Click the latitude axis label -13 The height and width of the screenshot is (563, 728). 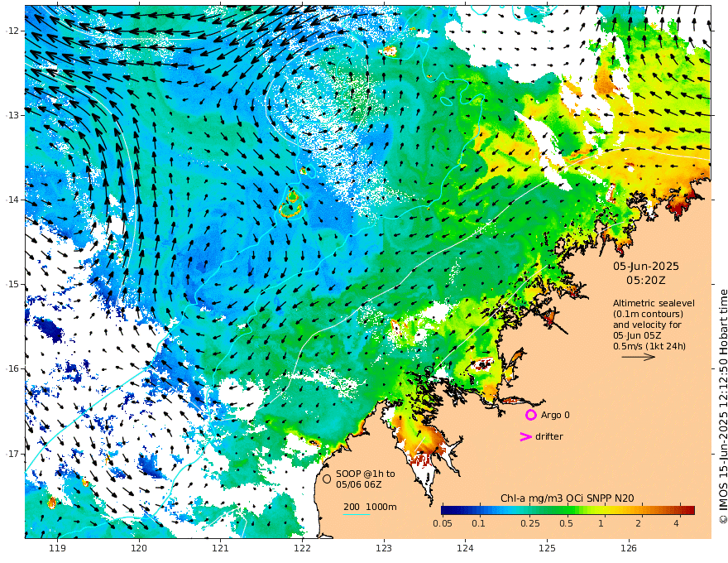(x=12, y=115)
